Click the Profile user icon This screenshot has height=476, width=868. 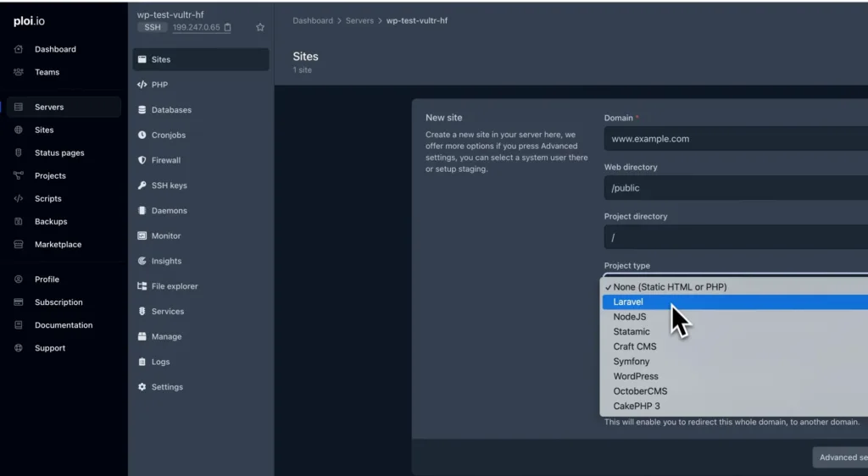point(19,280)
